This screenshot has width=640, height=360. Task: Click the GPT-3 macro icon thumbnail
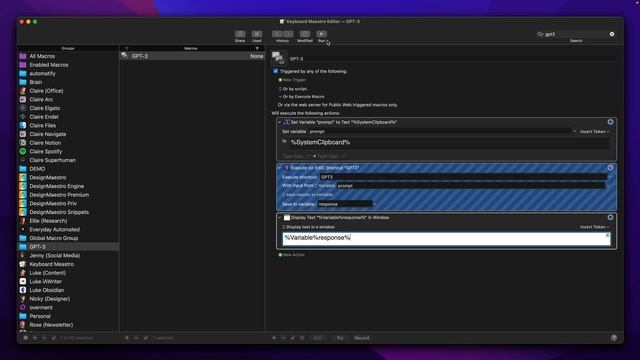click(x=278, y=58)
